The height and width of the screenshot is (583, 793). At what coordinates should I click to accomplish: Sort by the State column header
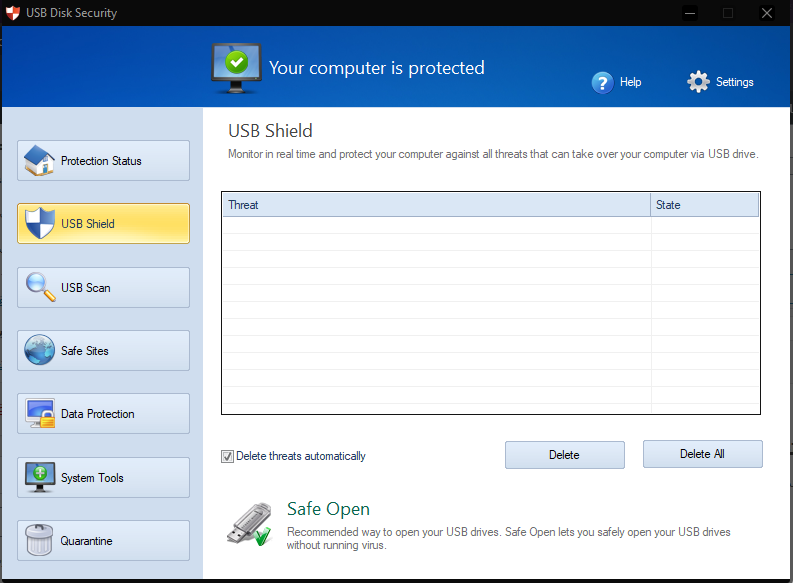(x=704, y=205)
